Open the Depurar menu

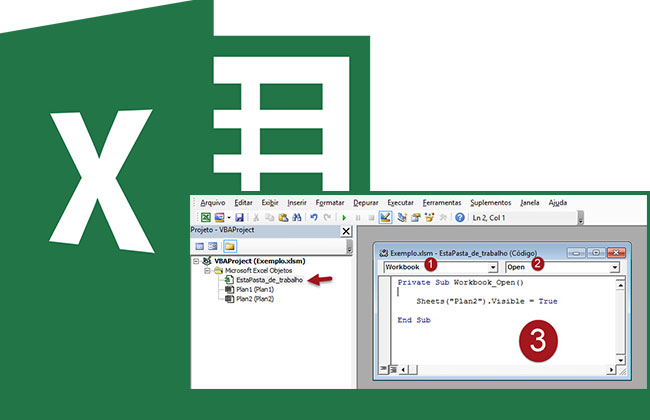click(x=366, y=202)
